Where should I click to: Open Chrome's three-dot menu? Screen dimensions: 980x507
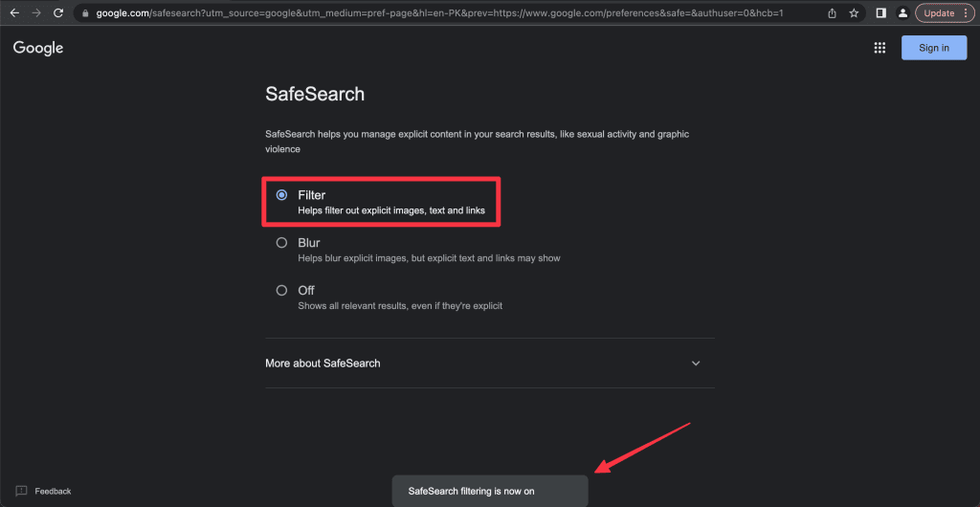967,12
